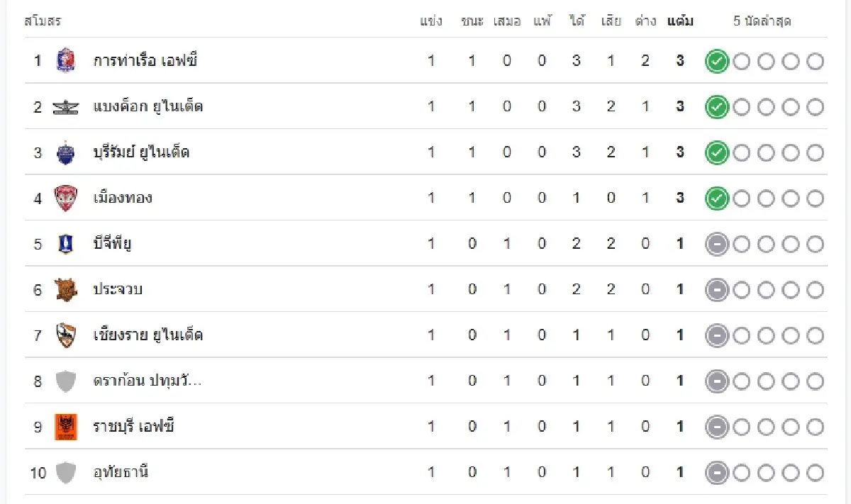851x504 pixels.
Task: Click the green win checkmark for เมืองทอง
Action: pos(717,198)
